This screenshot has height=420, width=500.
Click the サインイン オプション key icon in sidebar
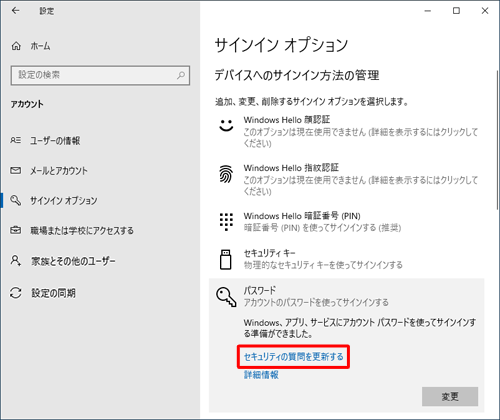16,200
